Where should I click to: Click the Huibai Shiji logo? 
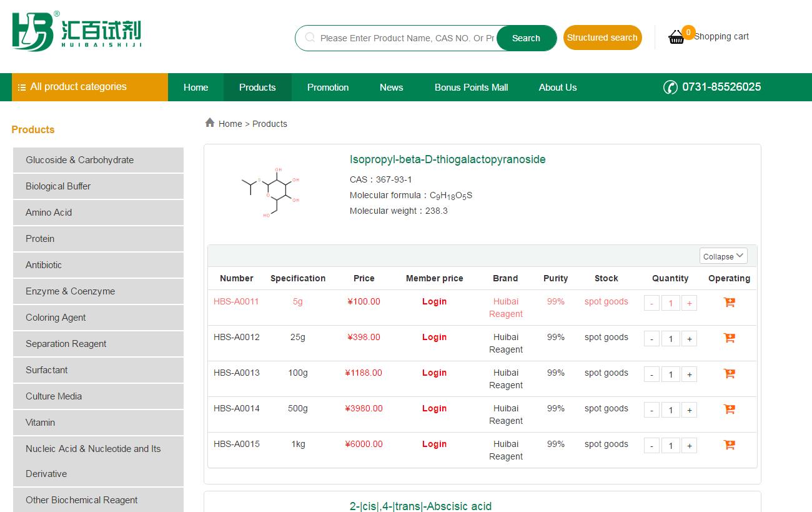[x=76, y=31]
